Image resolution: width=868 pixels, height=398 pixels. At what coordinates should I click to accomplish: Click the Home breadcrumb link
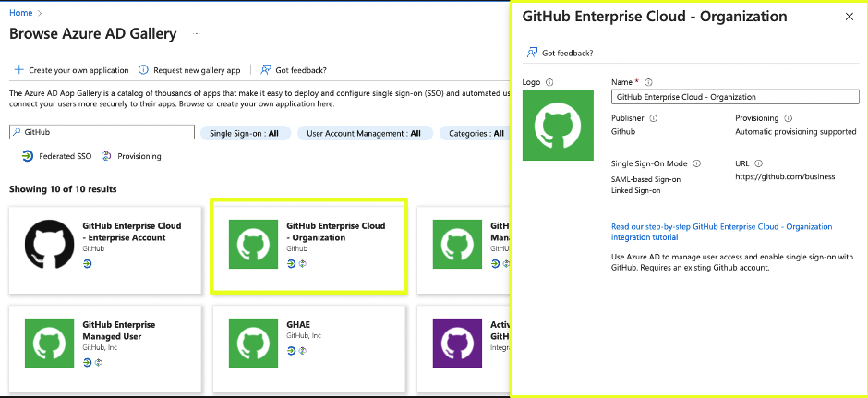point(20,12)
